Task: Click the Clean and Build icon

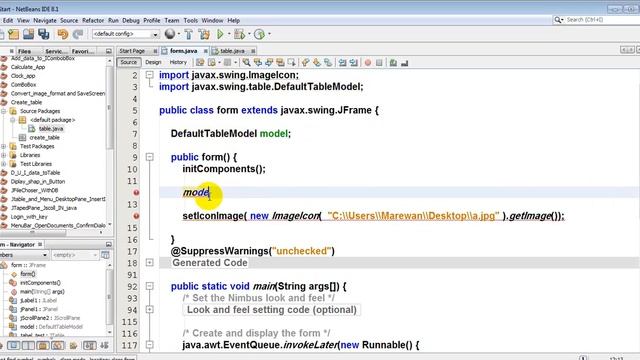Action: pyautogui.click(x=204, y=34)
